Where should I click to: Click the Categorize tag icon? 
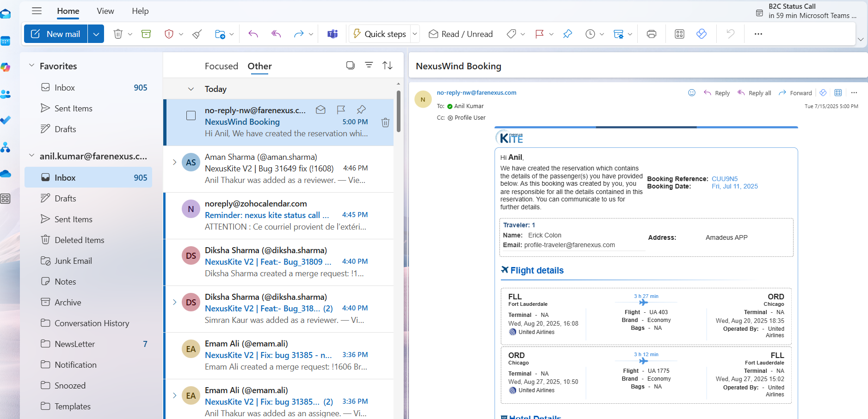point(511,34)
